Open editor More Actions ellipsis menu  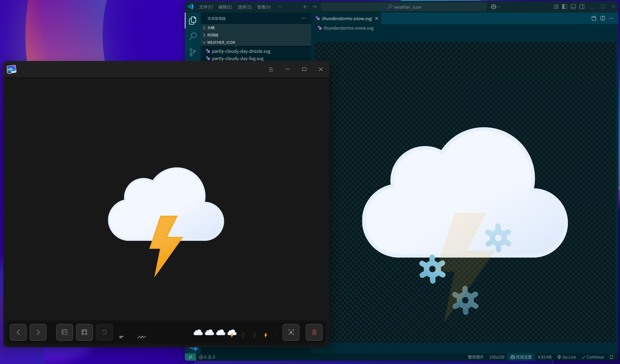click(x=611, y=18)
